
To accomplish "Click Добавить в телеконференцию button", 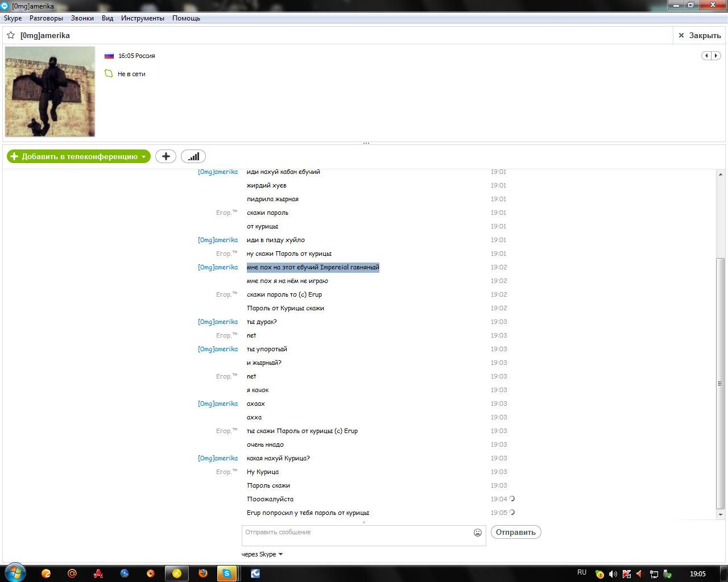I will tap(78, 156).
